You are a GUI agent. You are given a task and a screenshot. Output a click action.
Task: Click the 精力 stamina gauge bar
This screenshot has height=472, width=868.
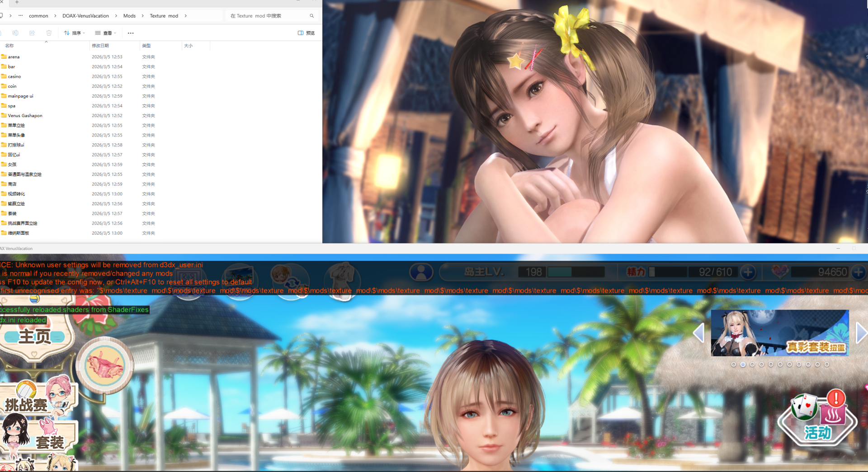point(668,272)
